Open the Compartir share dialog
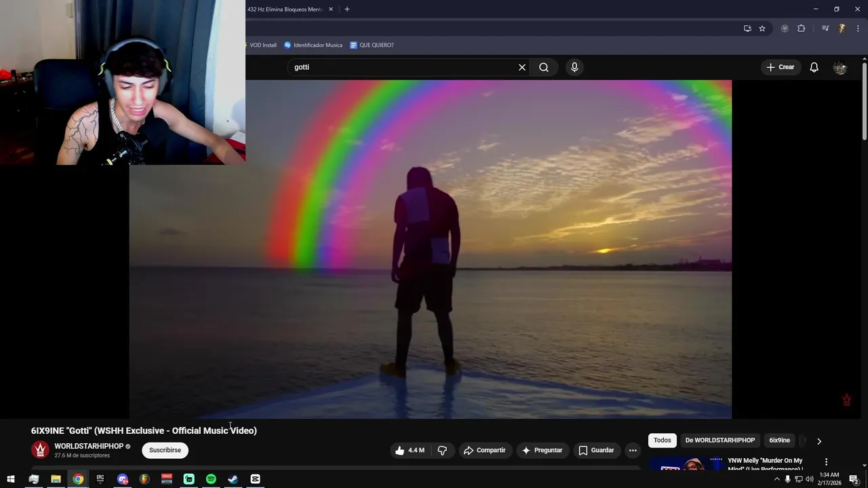868x488 pixels. pos(484,450)
